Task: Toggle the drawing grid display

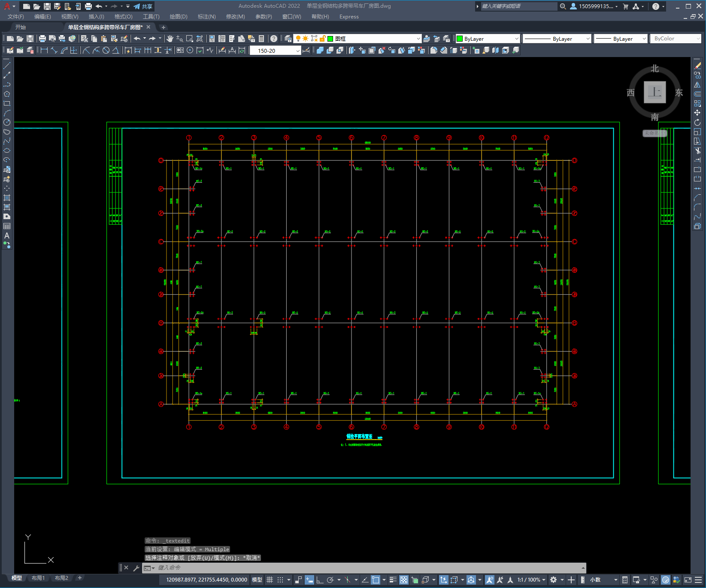Action: click(x=270, y=580)
